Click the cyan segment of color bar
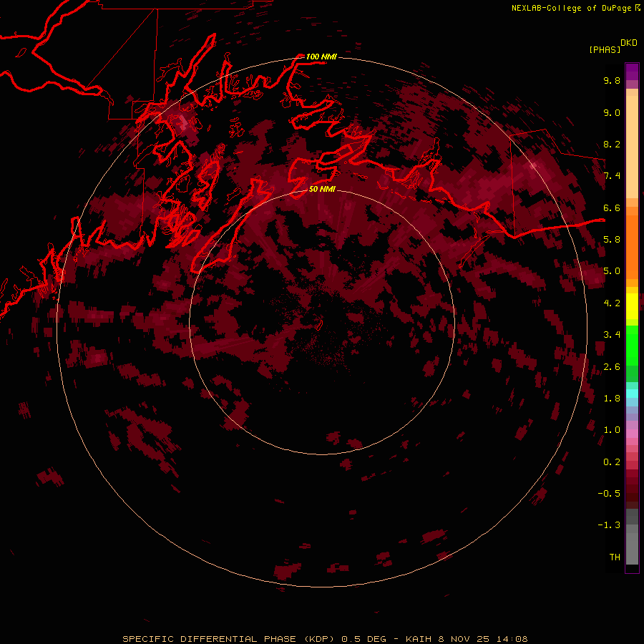Viewport: 644px width, 644px height. point(632,394)
